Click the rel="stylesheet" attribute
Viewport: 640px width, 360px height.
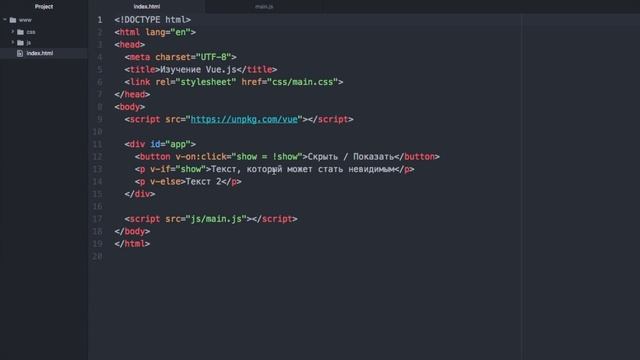pos(196,82)
